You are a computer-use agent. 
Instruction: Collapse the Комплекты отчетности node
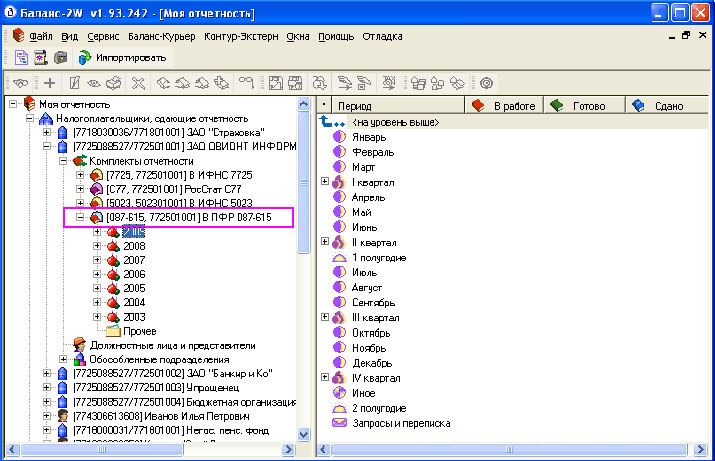tap(63, 161)
